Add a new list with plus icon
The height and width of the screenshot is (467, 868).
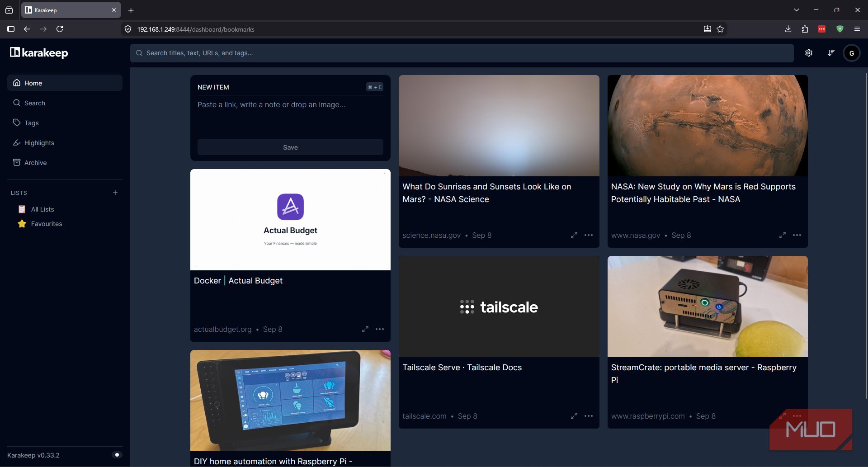115,193
